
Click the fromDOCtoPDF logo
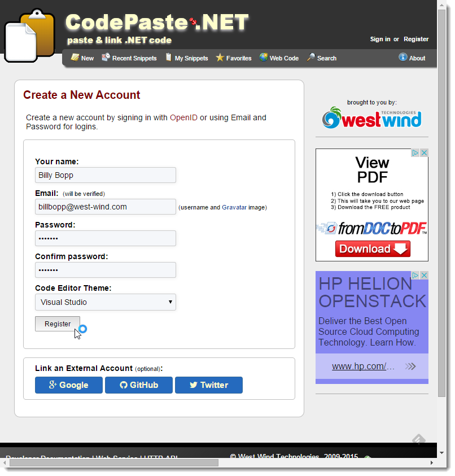click(372, 228)
